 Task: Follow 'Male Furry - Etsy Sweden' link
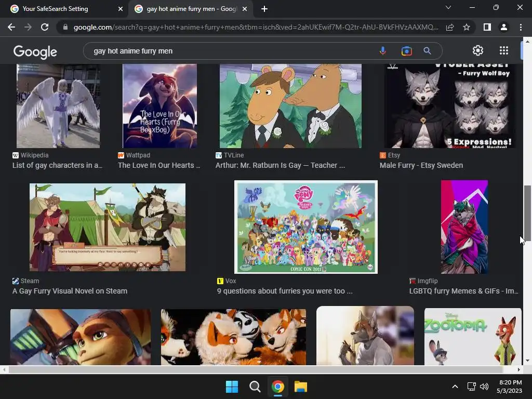tap(421, 165)
